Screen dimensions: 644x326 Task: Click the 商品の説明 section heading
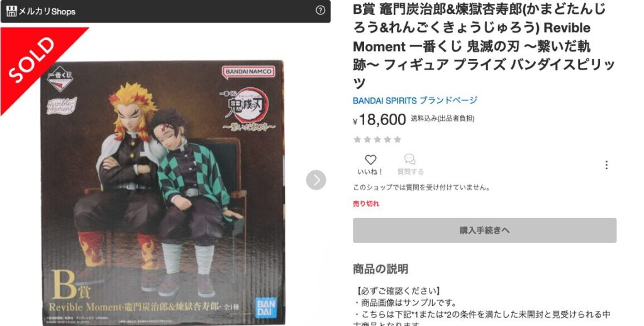(x=380, y=269)
